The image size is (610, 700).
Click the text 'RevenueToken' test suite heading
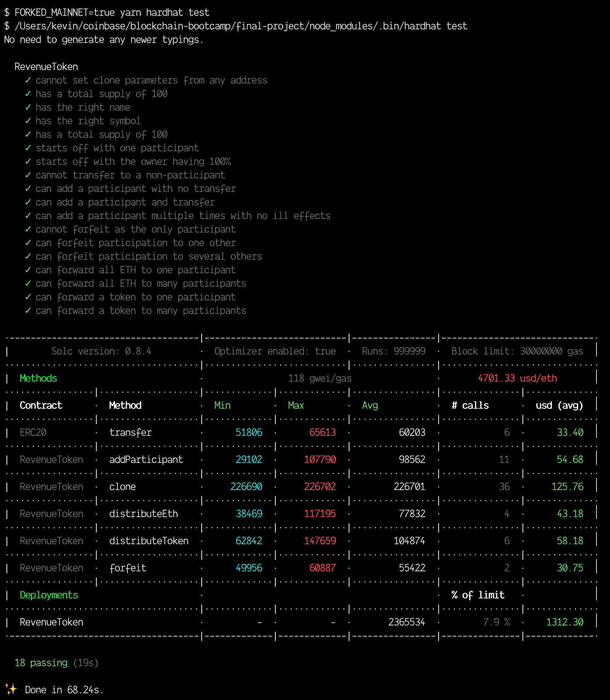click(46, 67)
